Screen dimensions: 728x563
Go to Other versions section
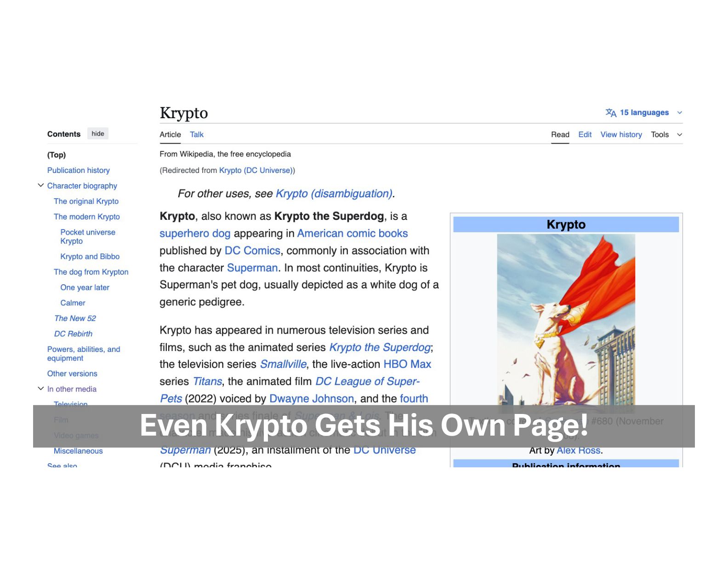tap(72, 373)
